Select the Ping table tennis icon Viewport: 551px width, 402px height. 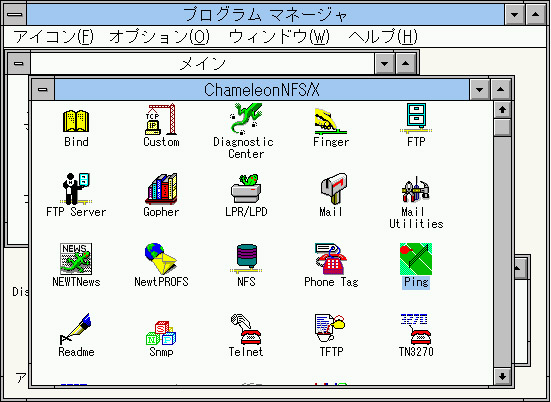416,259
